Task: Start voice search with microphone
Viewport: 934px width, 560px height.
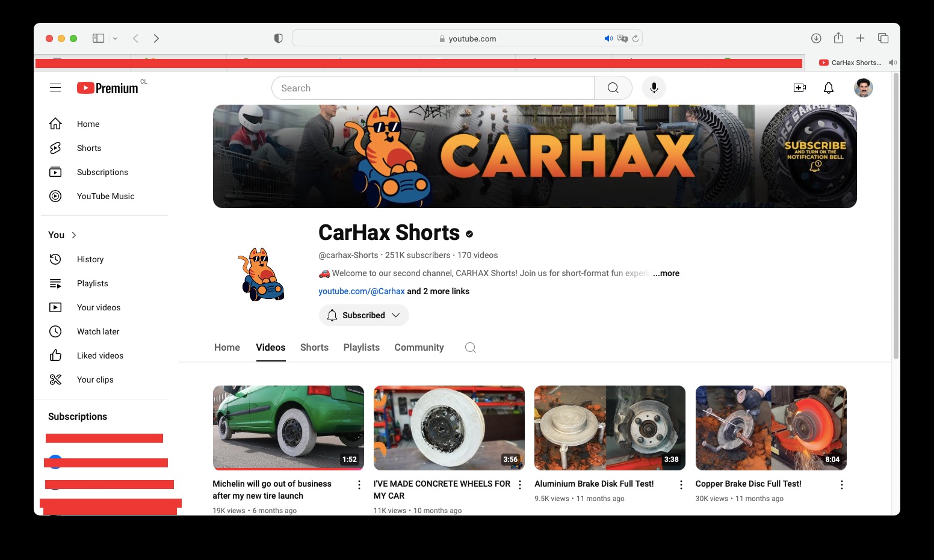Action: tap(654, 88)
